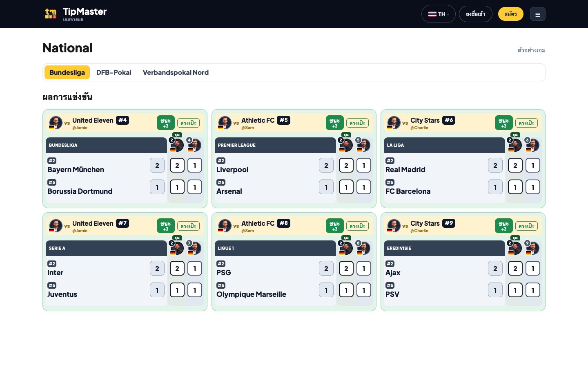
Task: Click the PREMIER LEAGUE header bar
Action: [275, 145]
